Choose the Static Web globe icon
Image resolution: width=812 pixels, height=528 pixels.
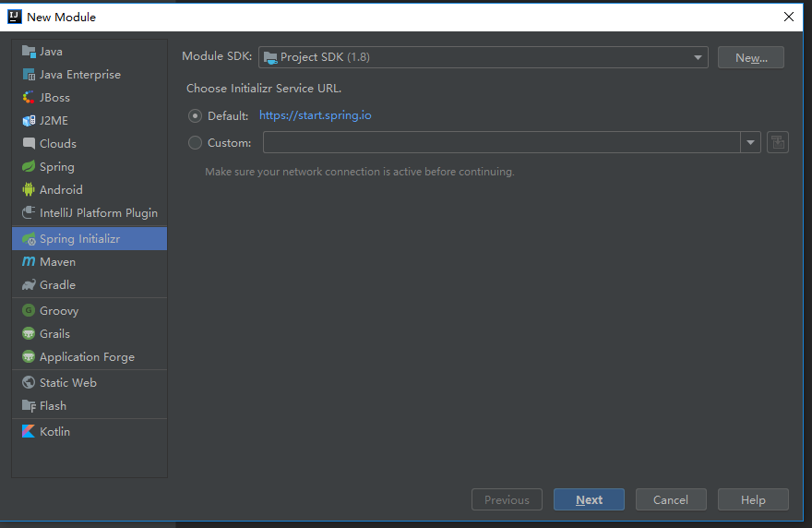29,382
